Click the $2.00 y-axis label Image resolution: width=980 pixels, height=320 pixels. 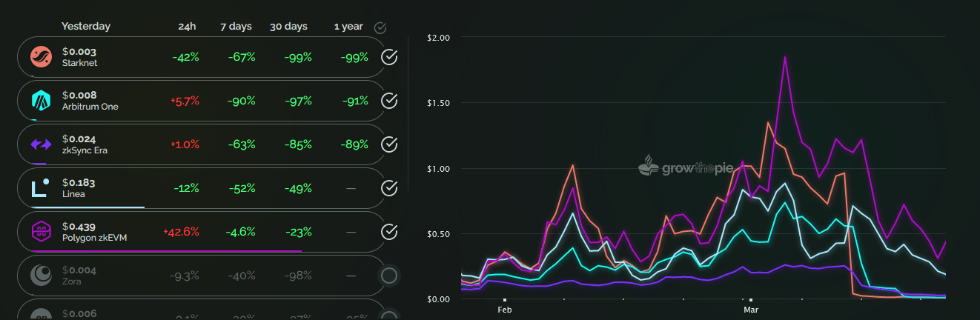click(439, 37)
